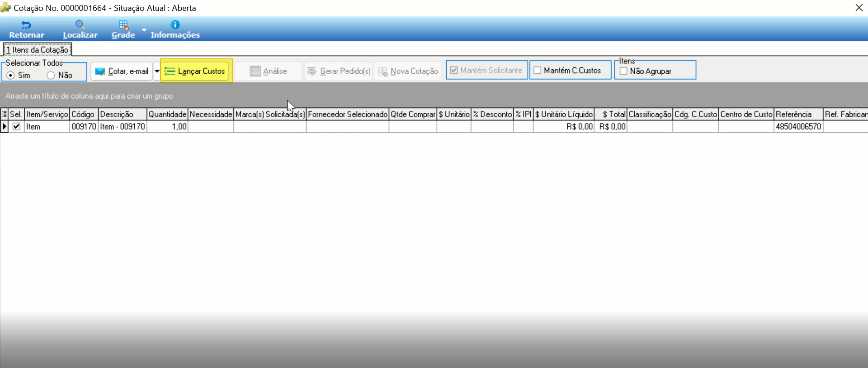Open the Localizar search tool
868x368 pixels.
point(80,30)
